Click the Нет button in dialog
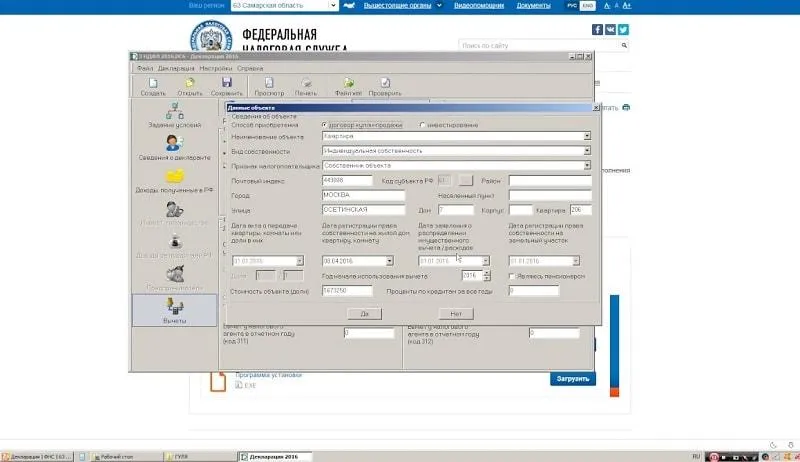This screenshot has height=462, width=800. point(468,313)
